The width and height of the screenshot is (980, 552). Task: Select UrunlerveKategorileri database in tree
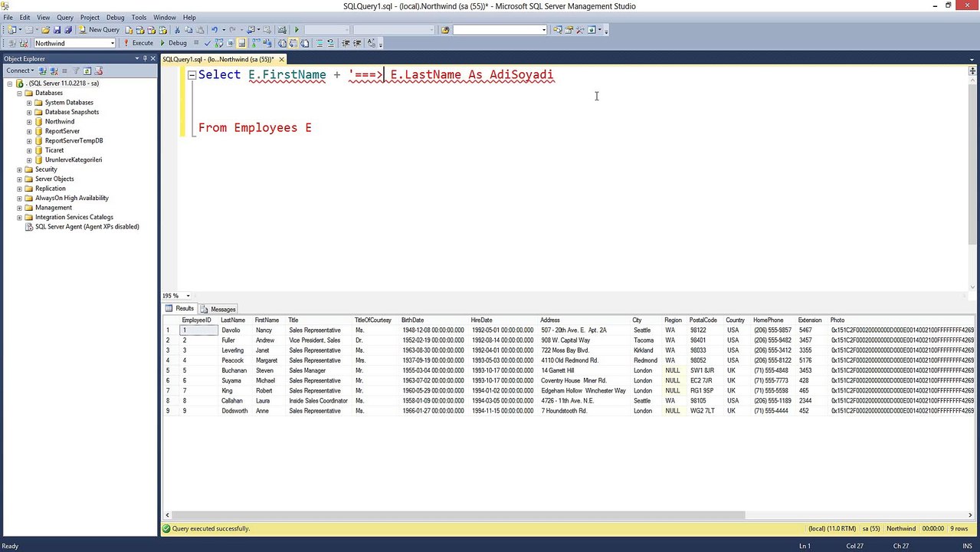[74, 160]
